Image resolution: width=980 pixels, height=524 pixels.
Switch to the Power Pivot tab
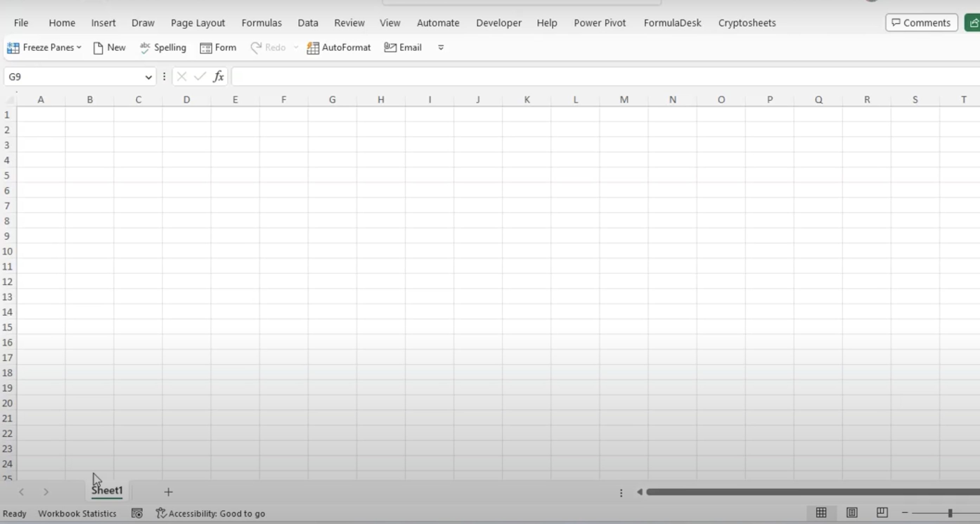tap(600, 23)
